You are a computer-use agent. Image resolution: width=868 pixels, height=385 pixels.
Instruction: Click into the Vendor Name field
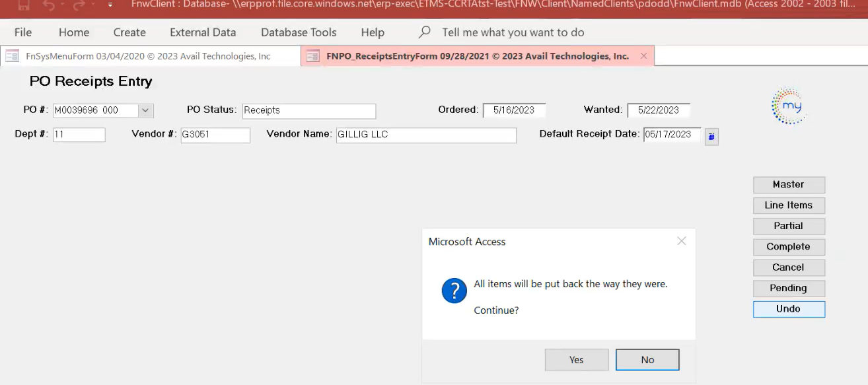[426, 135]
